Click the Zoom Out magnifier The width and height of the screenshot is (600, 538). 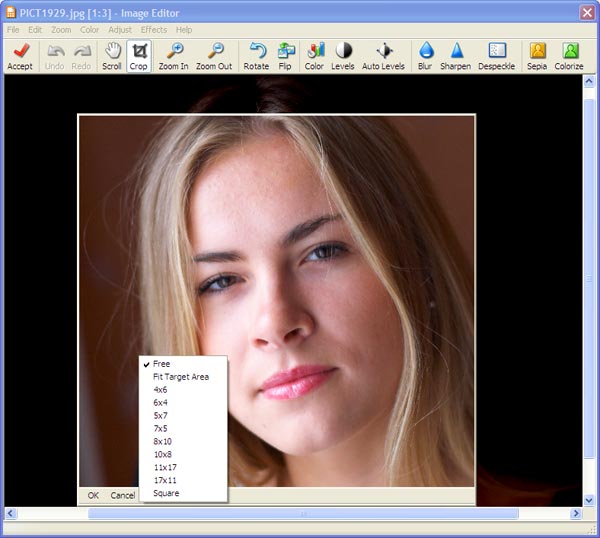tap(214, 57)
